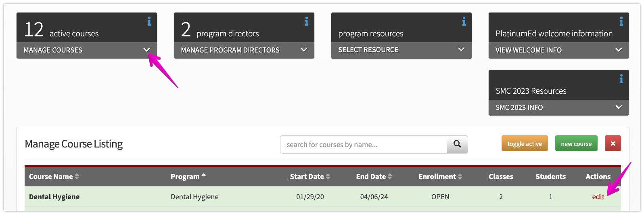The width and height of the screenshot is (644, 215).
Task: Click info icon on program resources card
Action: coord(464,21)
